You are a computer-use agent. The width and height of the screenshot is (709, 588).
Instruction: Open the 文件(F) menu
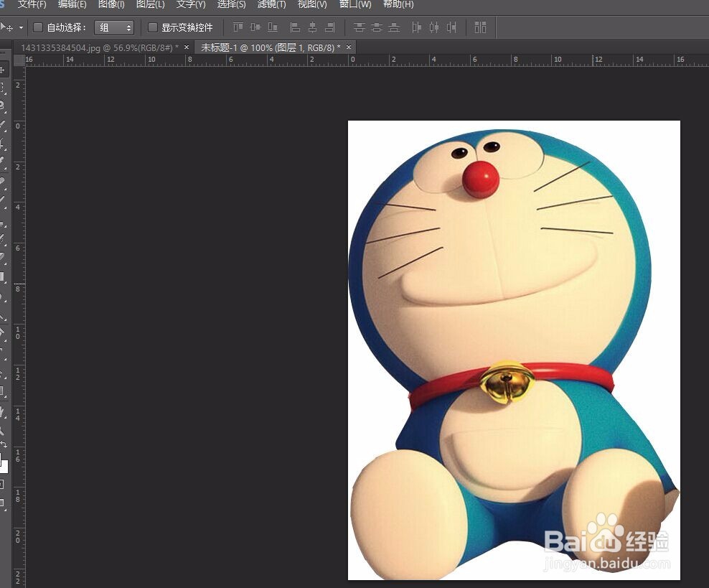32,4
